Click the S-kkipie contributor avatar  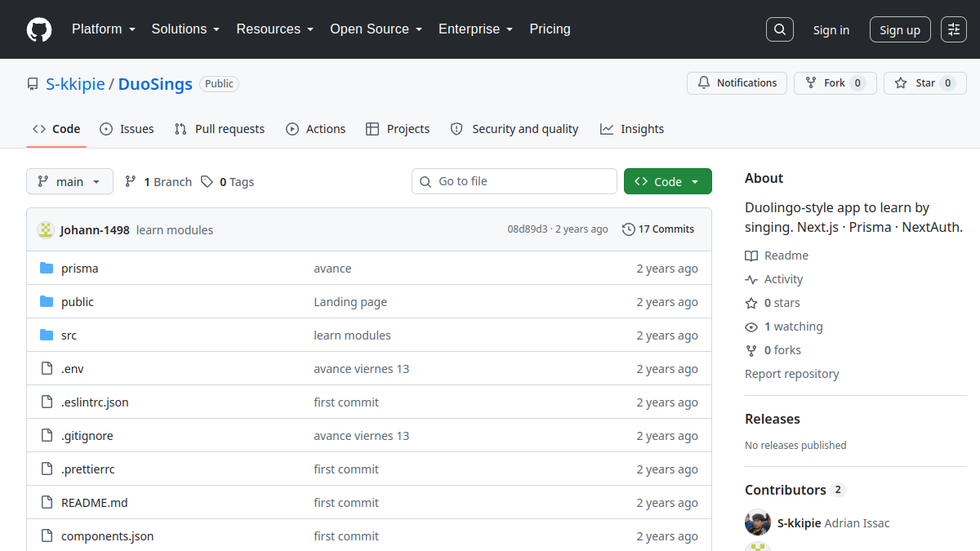758,523
